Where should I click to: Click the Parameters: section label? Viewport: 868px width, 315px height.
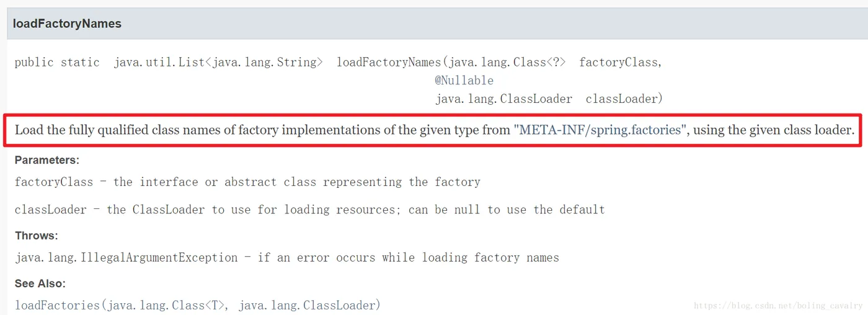47,160
